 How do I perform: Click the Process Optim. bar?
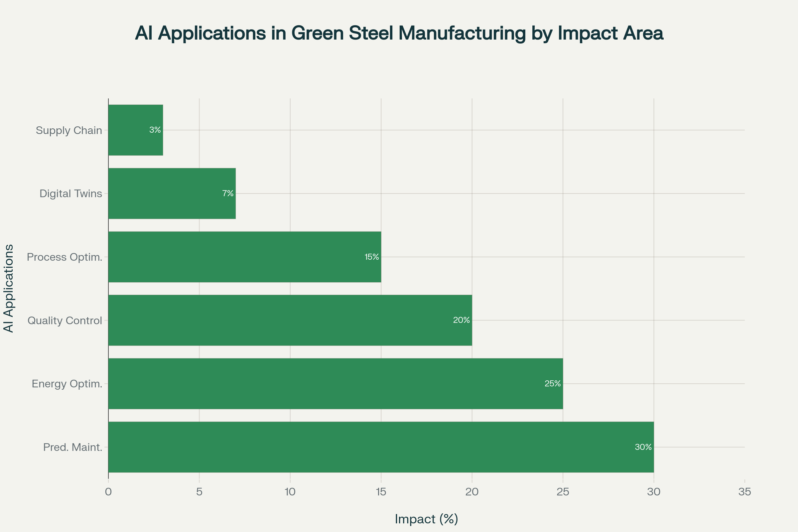[244, 257]
